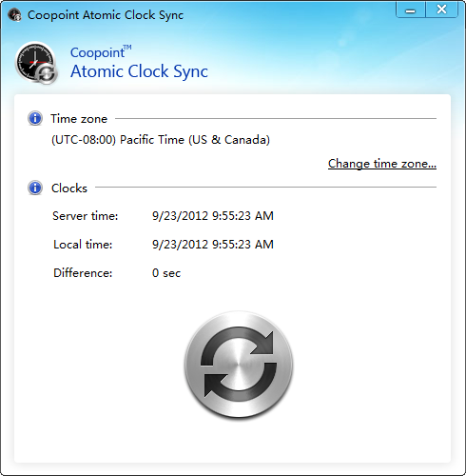Click the Atomic Clock Sync heading text
The image size is (466, 476).
[x=139, y=71]
